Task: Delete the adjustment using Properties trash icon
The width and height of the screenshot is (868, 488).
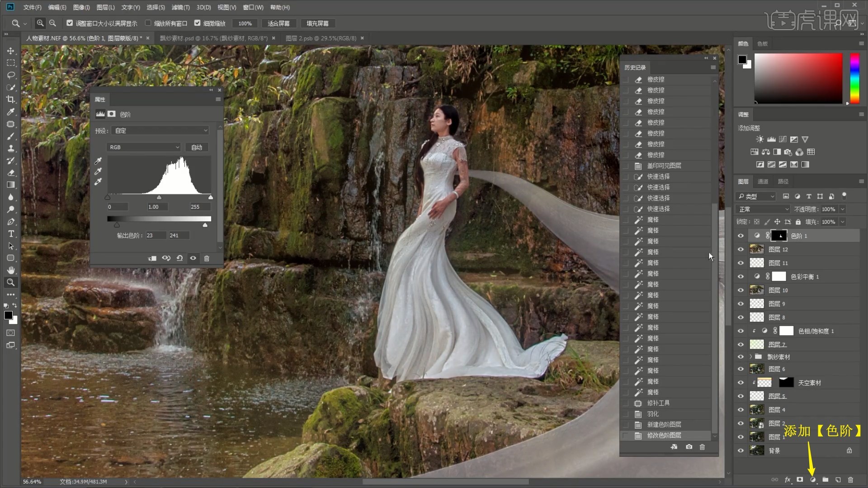Action: [x=207, y=258]
